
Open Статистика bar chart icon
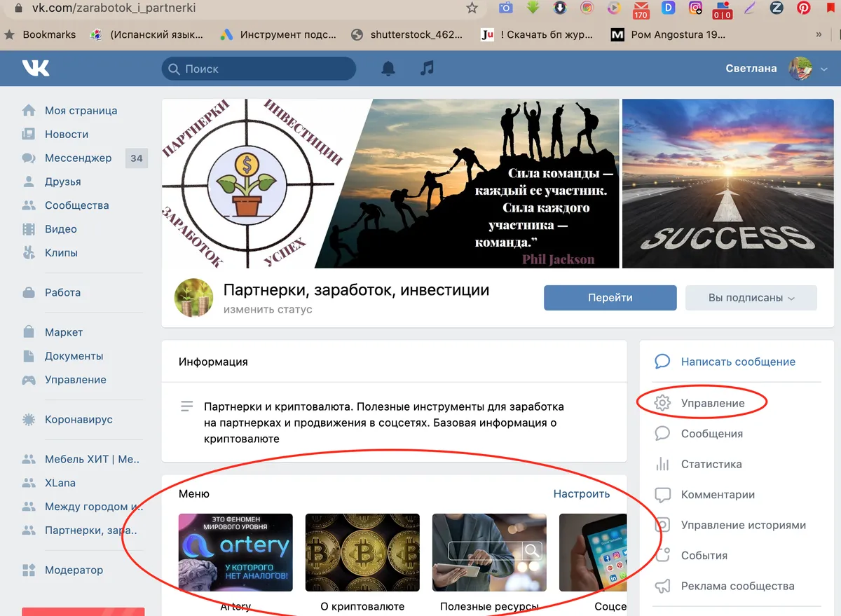tap(662, 464)
